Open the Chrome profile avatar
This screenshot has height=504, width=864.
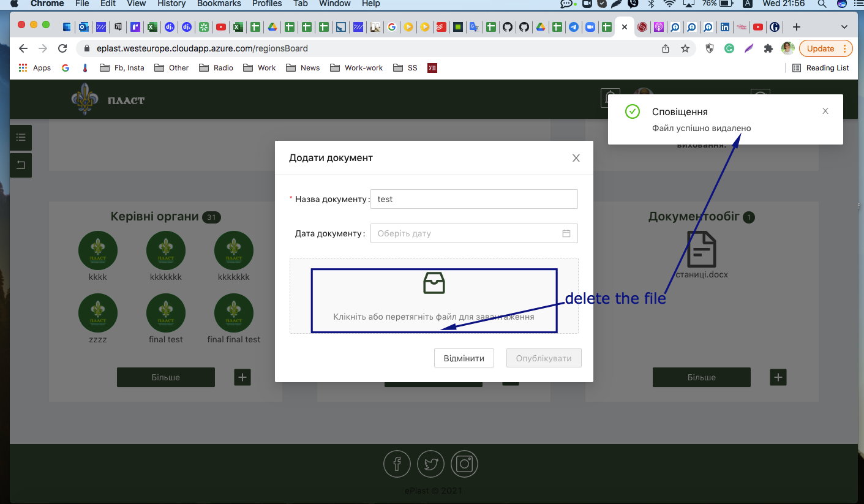788,48
